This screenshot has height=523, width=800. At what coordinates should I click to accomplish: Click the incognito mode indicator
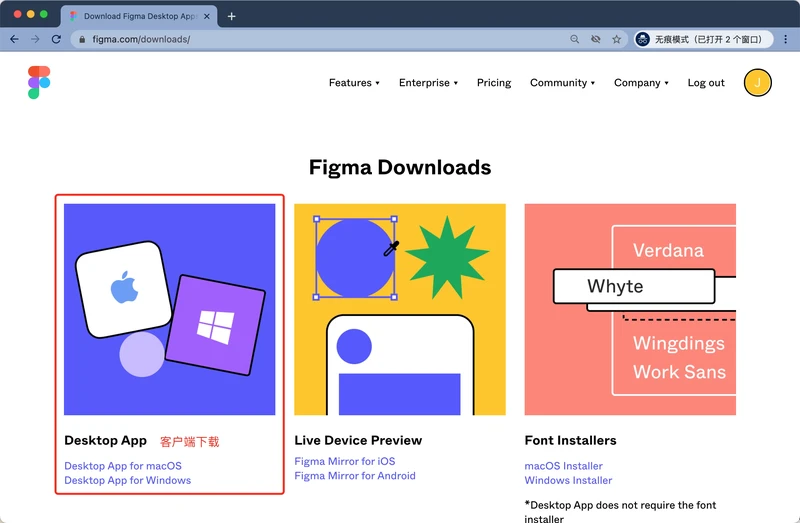704,39
